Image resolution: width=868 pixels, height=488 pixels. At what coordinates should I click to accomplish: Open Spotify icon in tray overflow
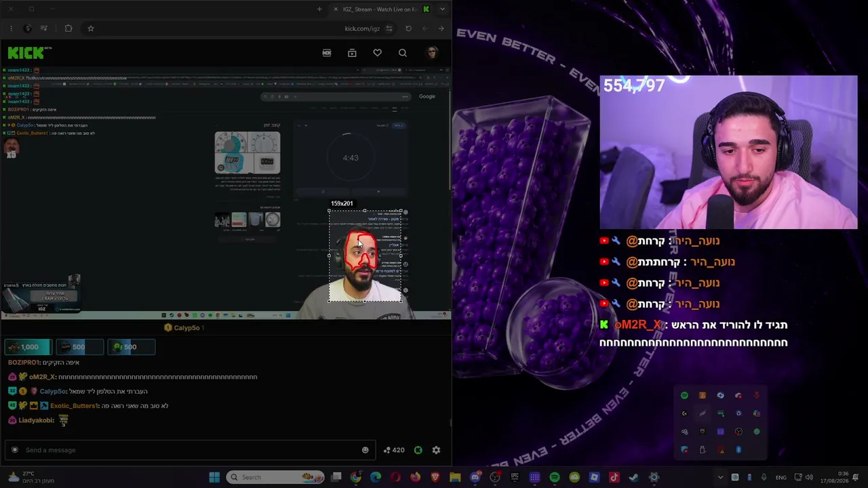pyautogui.click(x=684, y=395)
